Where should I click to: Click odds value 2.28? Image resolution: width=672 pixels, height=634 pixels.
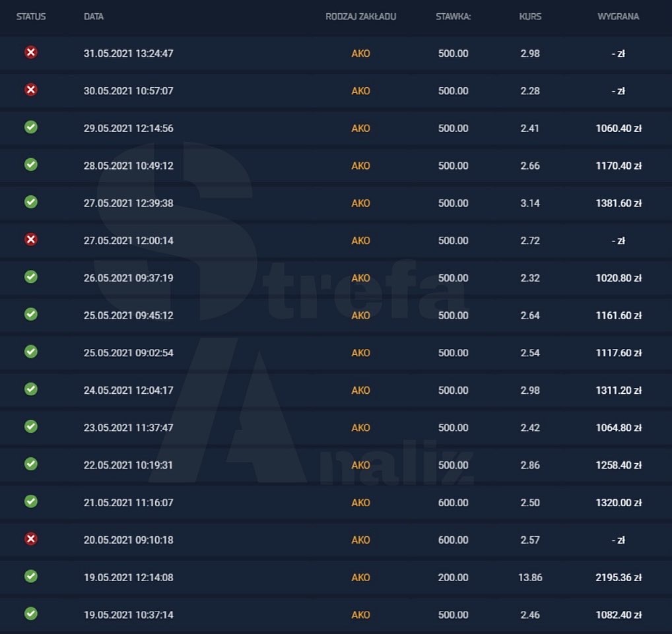click(530, 91)
